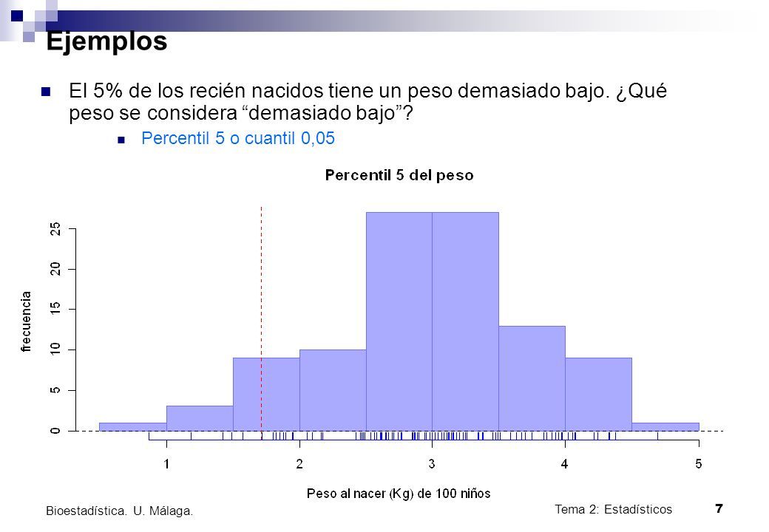Click the x-axis label '1'

click(167, 463)
